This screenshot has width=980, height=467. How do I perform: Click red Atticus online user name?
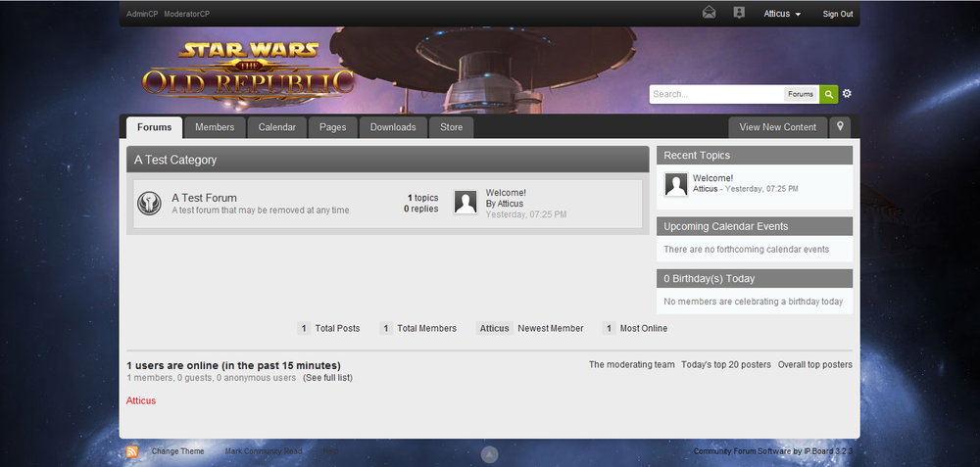pos(141,400)
